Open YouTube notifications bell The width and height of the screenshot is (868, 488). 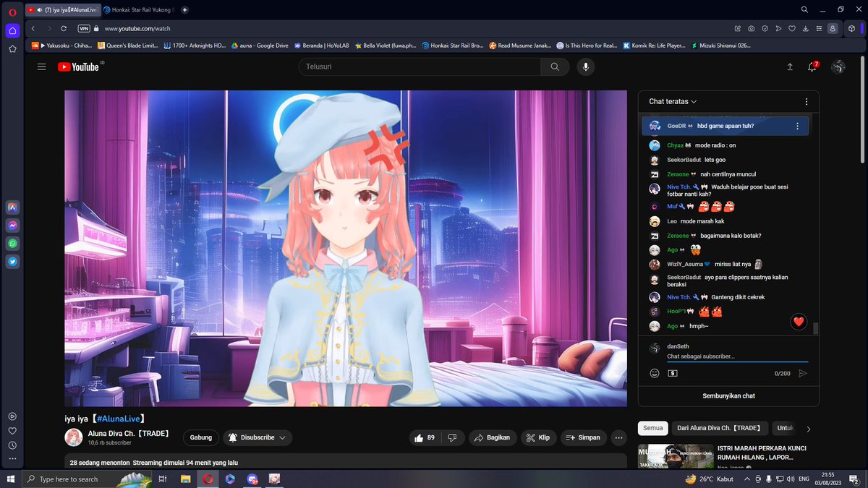812,67
